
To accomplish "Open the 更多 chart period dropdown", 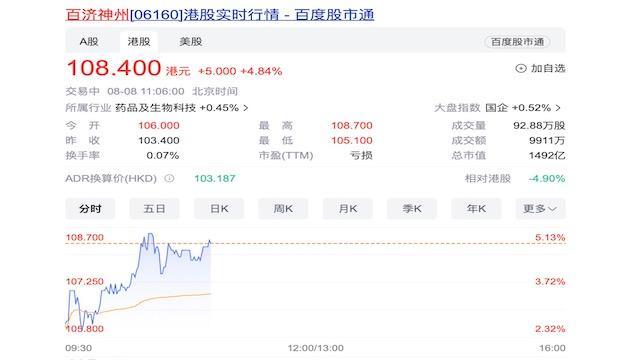I will click(540, 209).
